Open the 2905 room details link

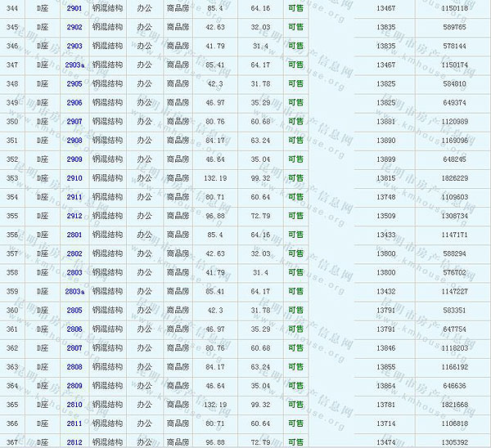click(74, 83)
